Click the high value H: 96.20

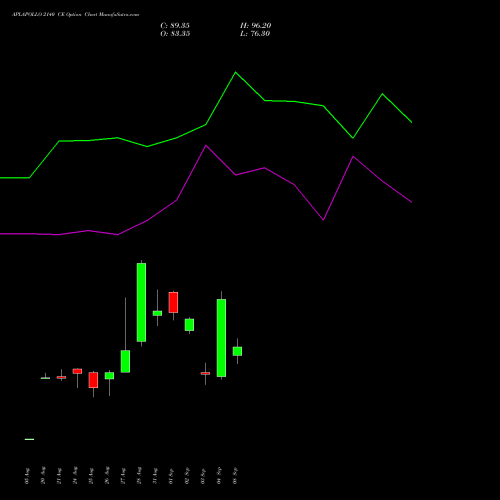coord(256,26)
